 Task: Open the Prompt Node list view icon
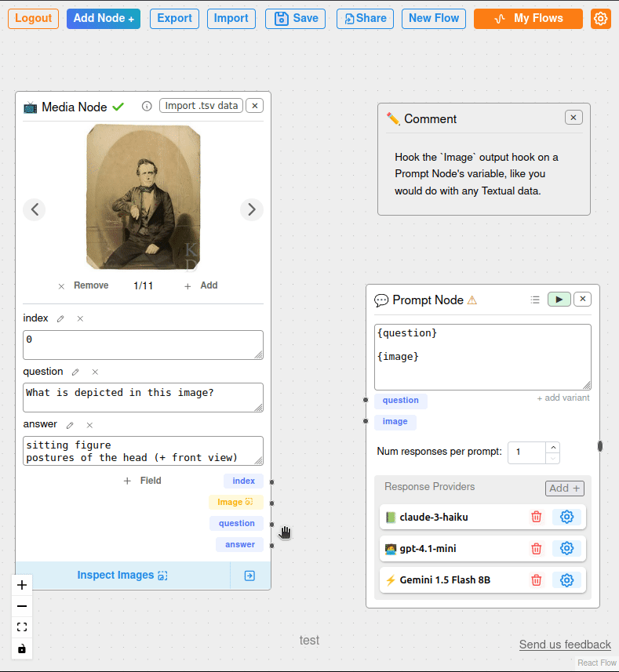coord(535,300)
